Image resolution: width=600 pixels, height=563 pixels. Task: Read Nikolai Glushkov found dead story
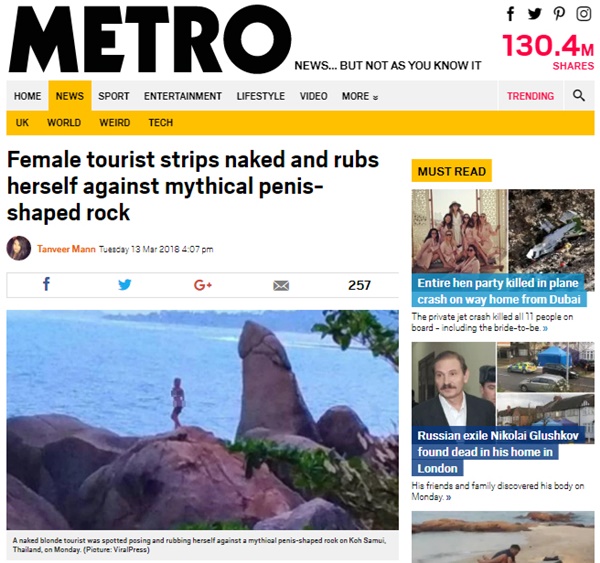click(498, 452)
